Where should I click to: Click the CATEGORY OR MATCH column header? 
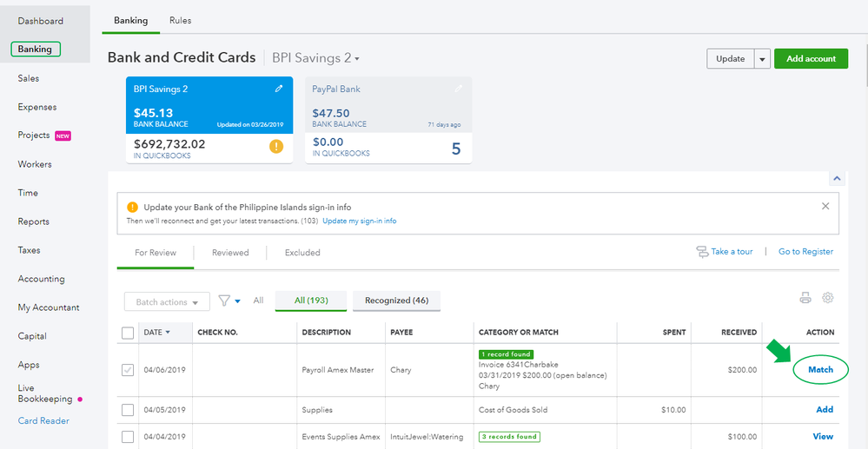coord(519,333)
